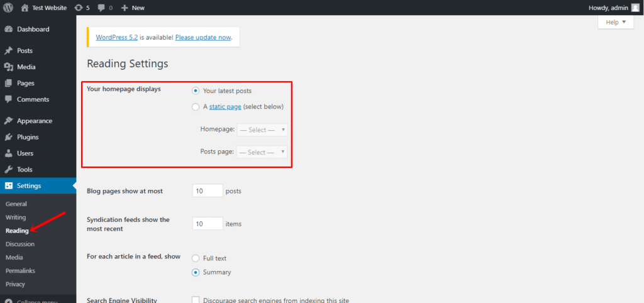Click the WordPress 5.2 link
644x303 pixels.
tap(117, 37)
